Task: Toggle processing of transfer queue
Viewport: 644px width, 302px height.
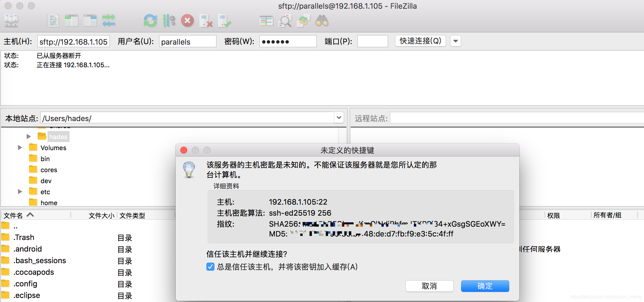Action: pyautogui.click(x=169, y=21)
